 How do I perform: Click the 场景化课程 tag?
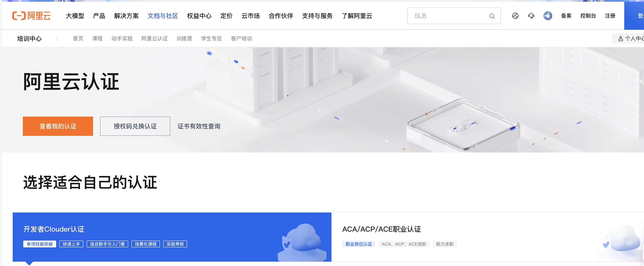pyautogui.click(x=146, y=244)
